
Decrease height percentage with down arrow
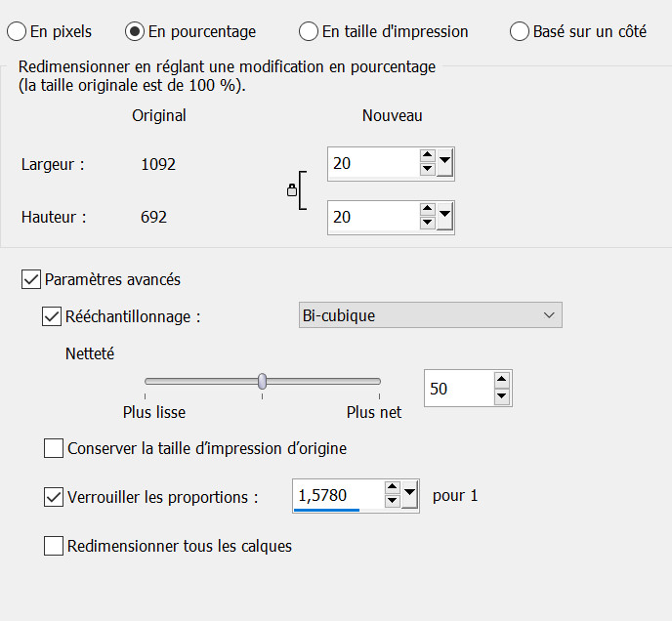(x=427, y=224)
